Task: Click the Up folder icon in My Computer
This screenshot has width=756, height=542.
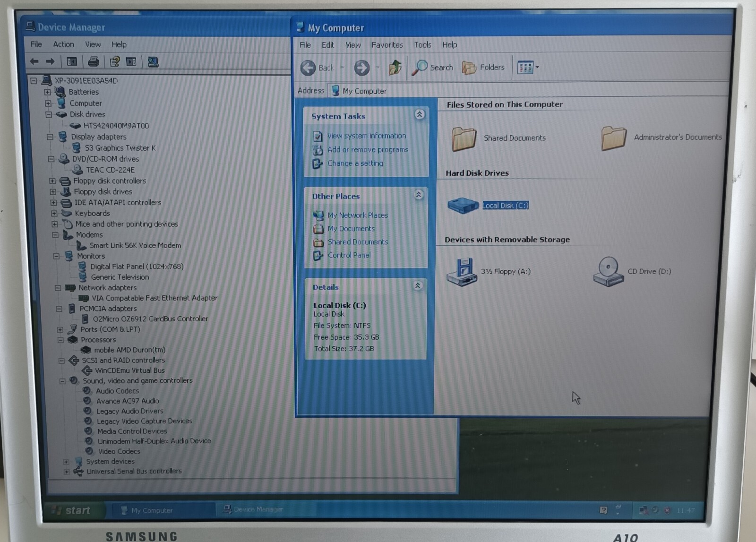Action: (395, 68)
